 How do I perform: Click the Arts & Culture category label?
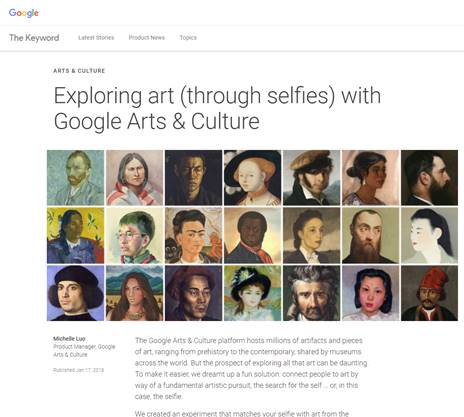[79, 71]
